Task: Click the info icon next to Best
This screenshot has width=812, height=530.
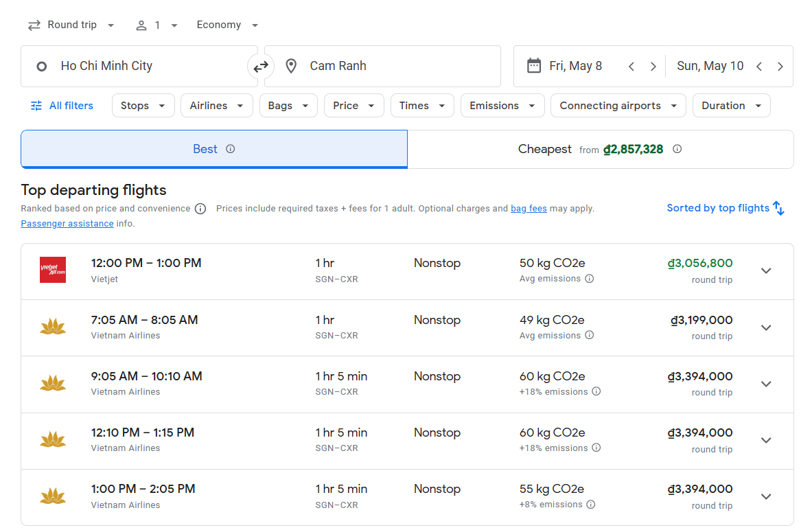Action: click(x=231, y=149)
